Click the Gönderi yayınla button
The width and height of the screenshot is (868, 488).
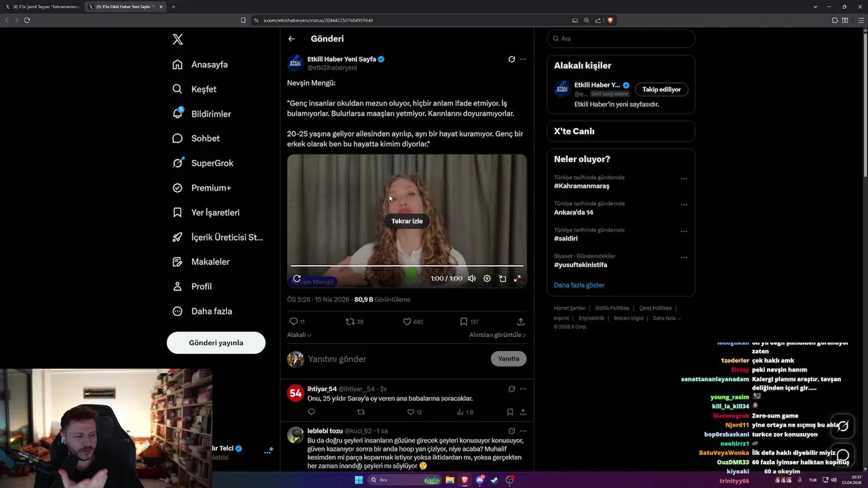pyautogui.click(x=216, y=342)
